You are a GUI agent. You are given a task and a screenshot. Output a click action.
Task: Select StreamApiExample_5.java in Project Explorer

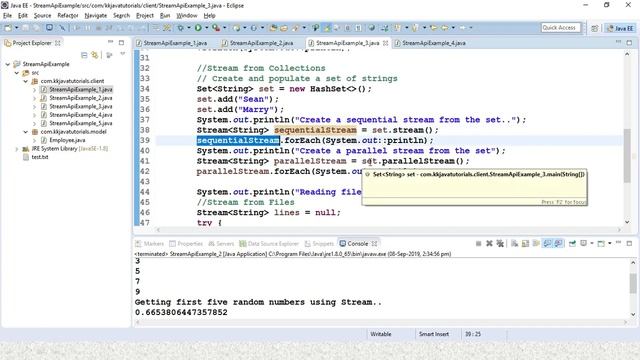click(81, 123)
